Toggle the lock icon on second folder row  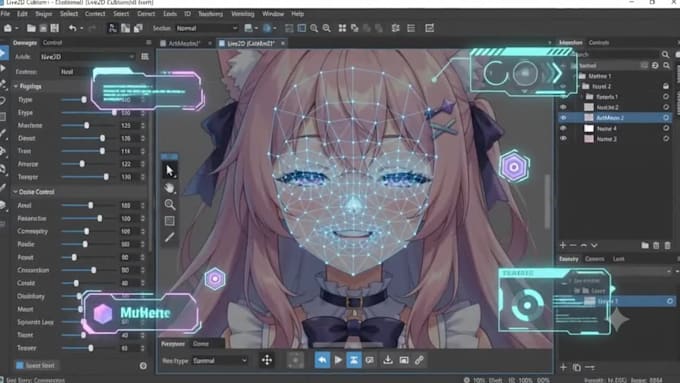(x=666, y=86)
